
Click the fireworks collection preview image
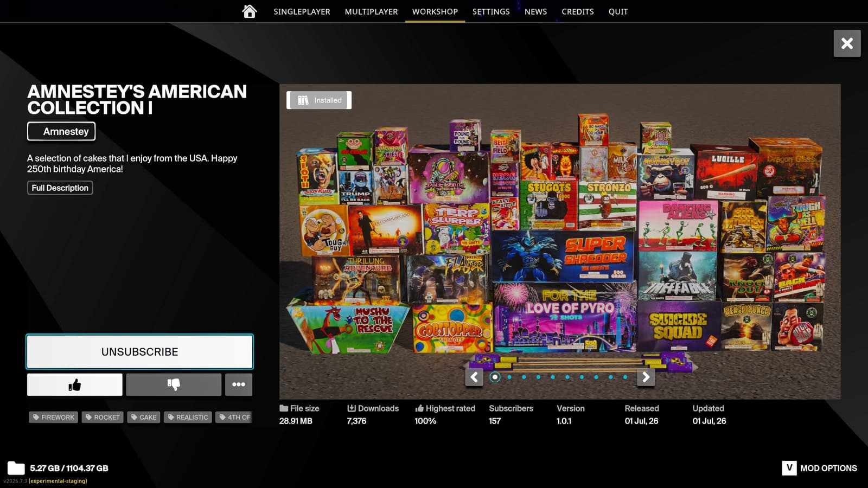tap(560, 241)
